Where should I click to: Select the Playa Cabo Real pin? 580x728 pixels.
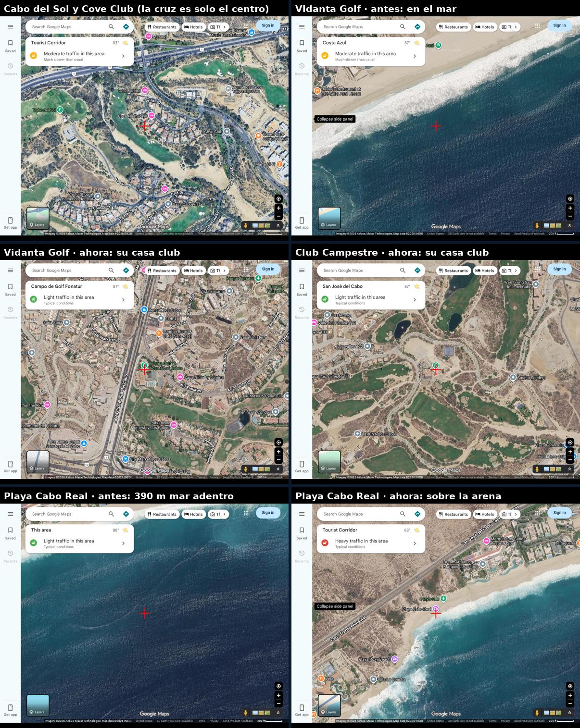[436, 609]
